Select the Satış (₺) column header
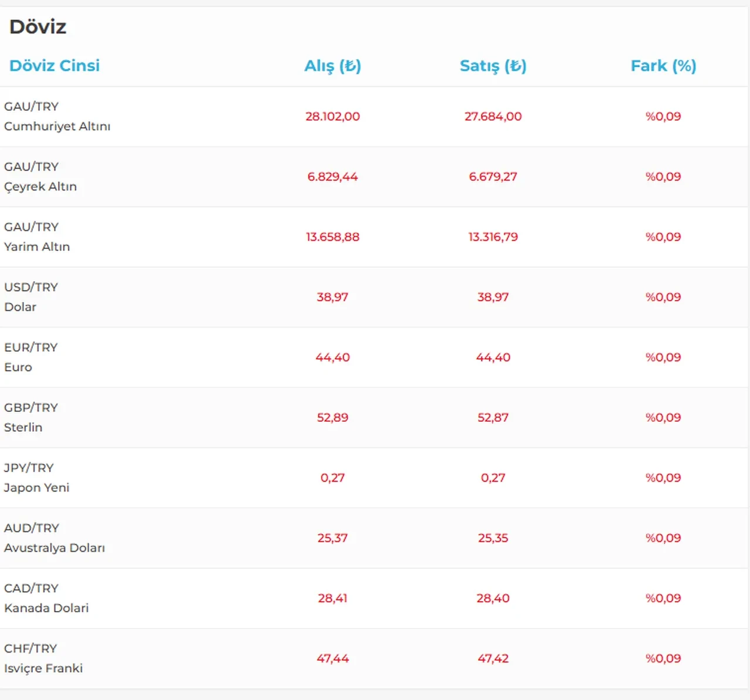This screenshot has width=750, height=700. click(x=493, y=66)
